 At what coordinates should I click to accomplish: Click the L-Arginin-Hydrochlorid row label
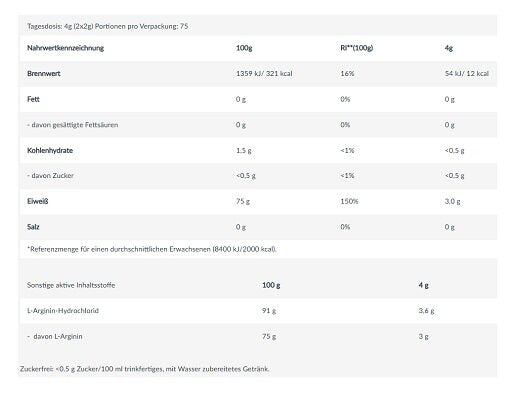tap(63, 311)
